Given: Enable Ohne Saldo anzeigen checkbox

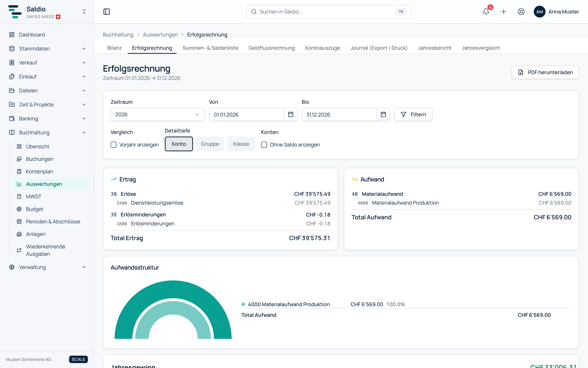Looking at the screenshot, I should (264, 145).
